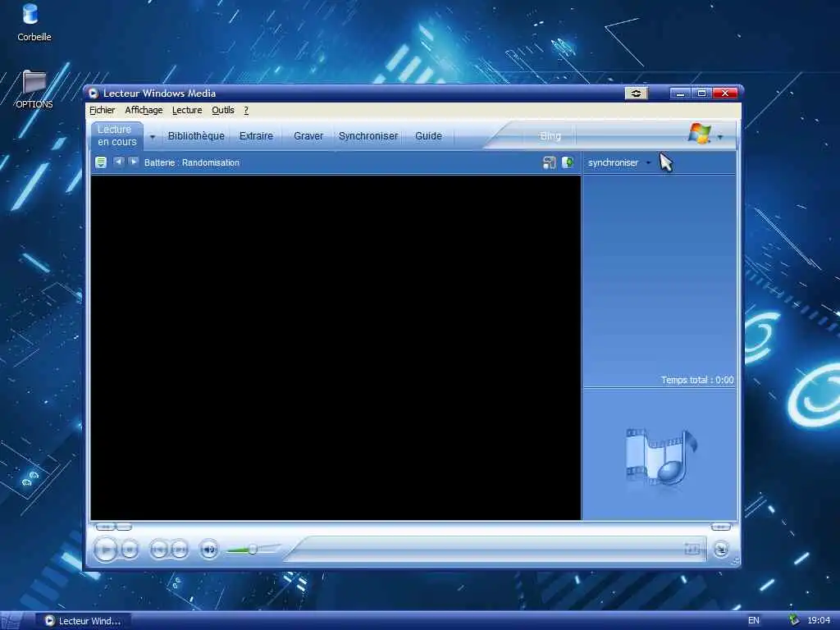This screenshot has width=840, height=630.
Task: Close the Windows Media Player window
Action: coord(725,94)
